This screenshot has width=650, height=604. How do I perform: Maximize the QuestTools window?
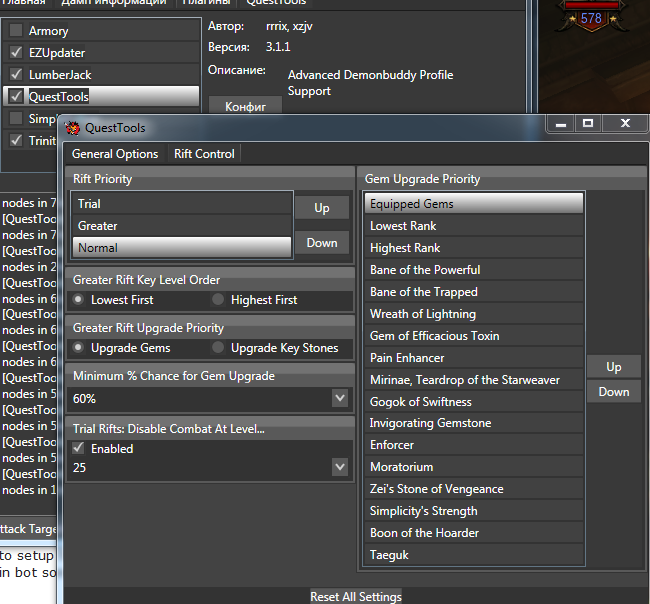(x=588, y=124)
